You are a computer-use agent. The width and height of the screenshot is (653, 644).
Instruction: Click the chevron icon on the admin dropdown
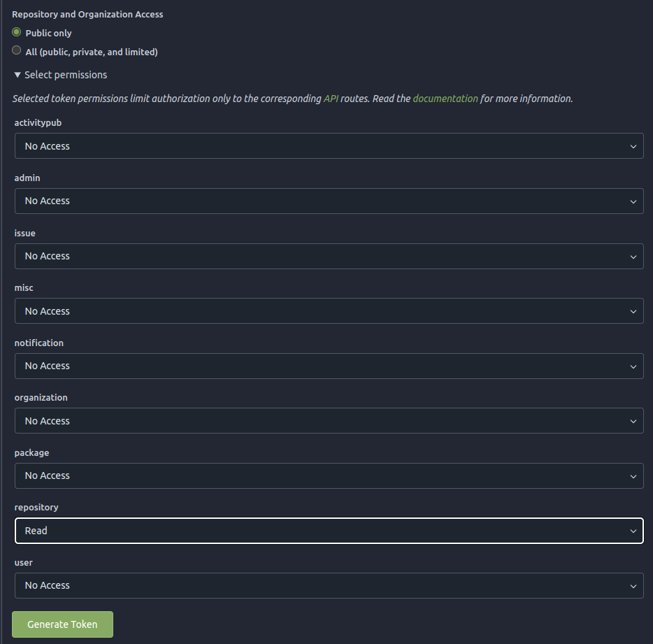pos(634,201)
